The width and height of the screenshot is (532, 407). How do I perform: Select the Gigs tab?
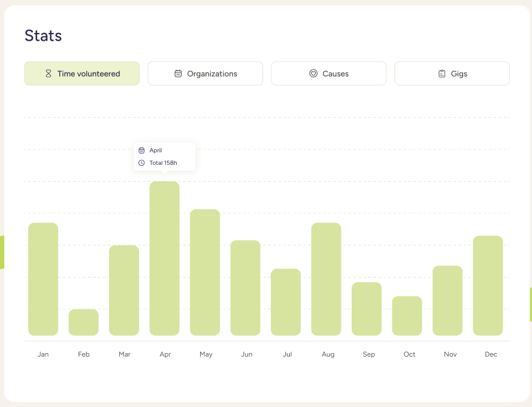[452, 74]
